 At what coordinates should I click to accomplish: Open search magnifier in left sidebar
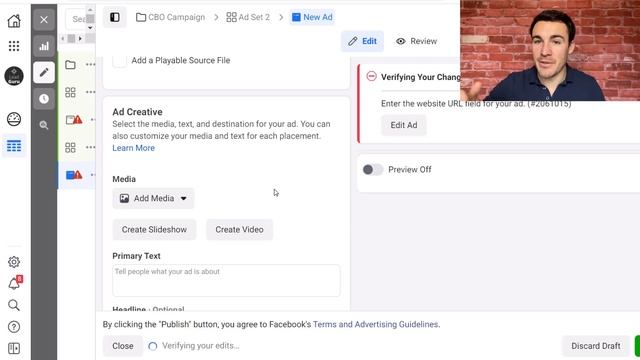14,305
